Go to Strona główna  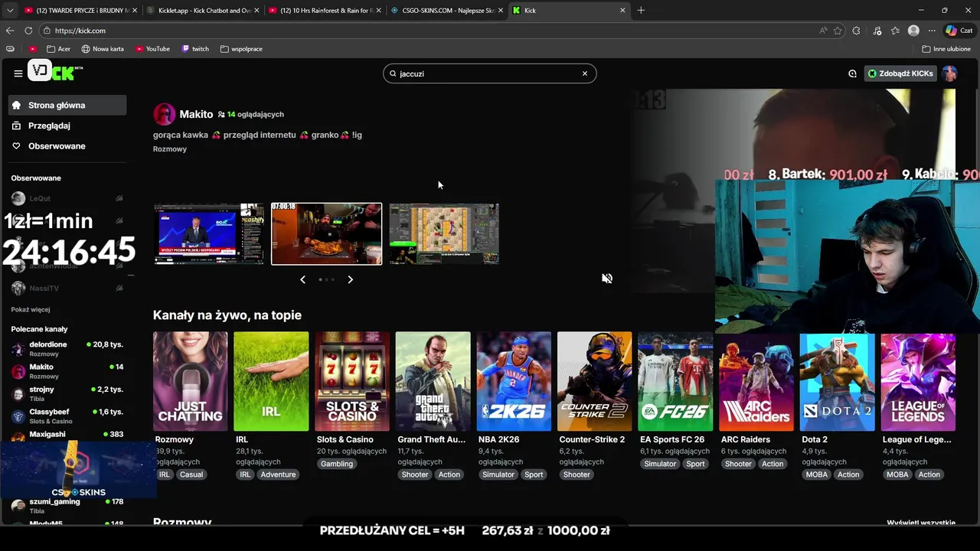tap(68, 105)
